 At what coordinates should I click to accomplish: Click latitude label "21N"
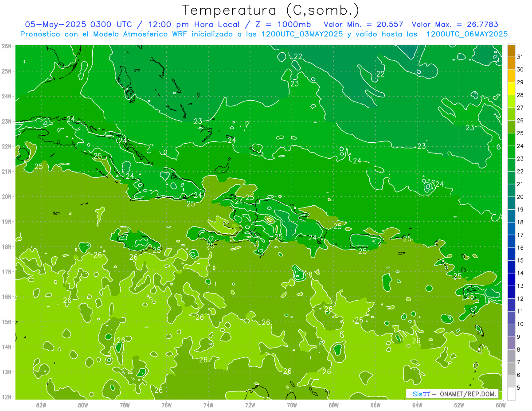tap(7, 171)
